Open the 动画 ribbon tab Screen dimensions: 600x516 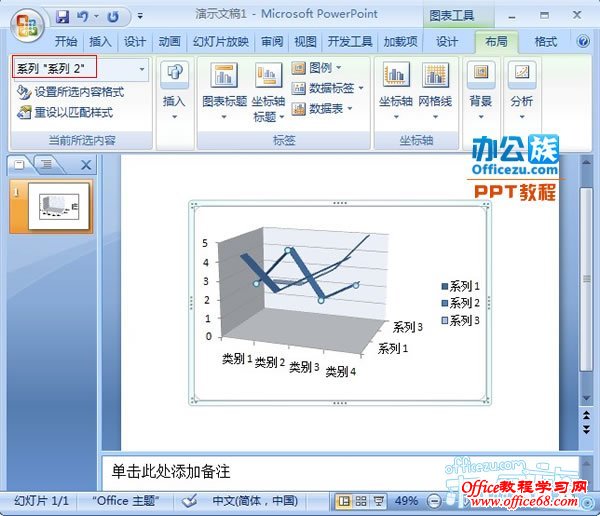coord(169,41)
